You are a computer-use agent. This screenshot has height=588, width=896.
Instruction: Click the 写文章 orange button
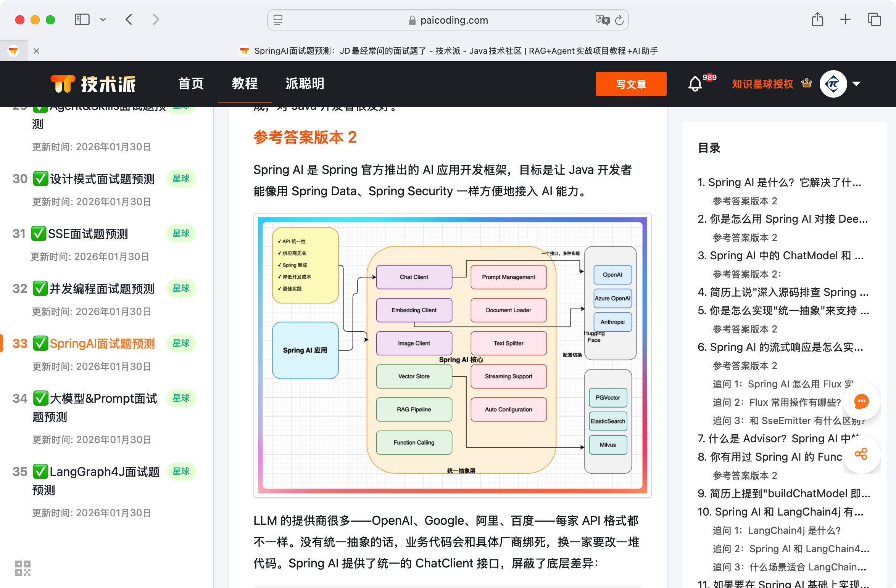click(x=631, y=84)
